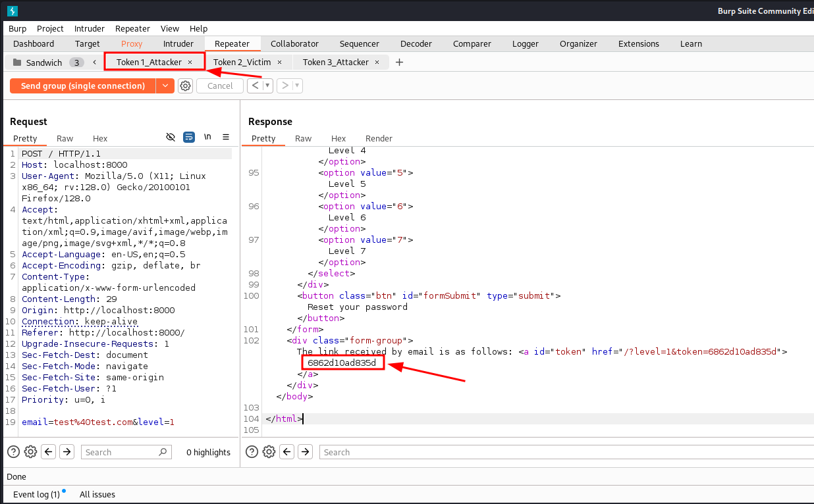Switch to the Target tab

88,43
